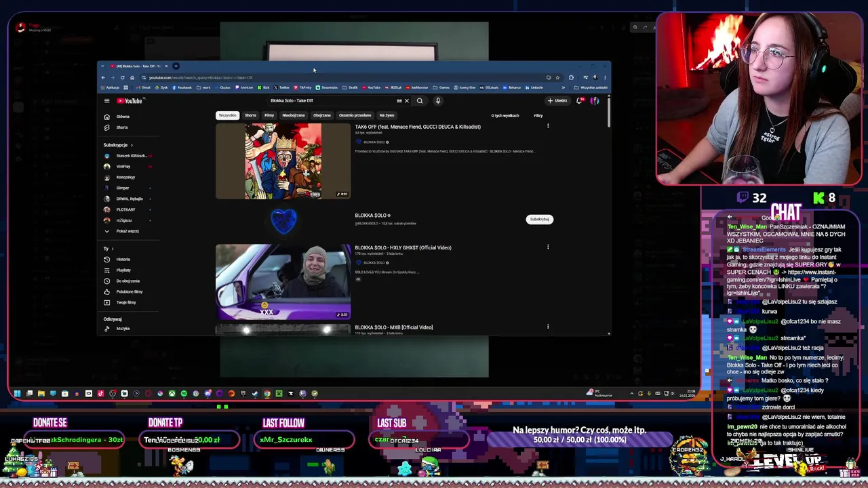Select the Filmy filter chip

coord(269,115)
